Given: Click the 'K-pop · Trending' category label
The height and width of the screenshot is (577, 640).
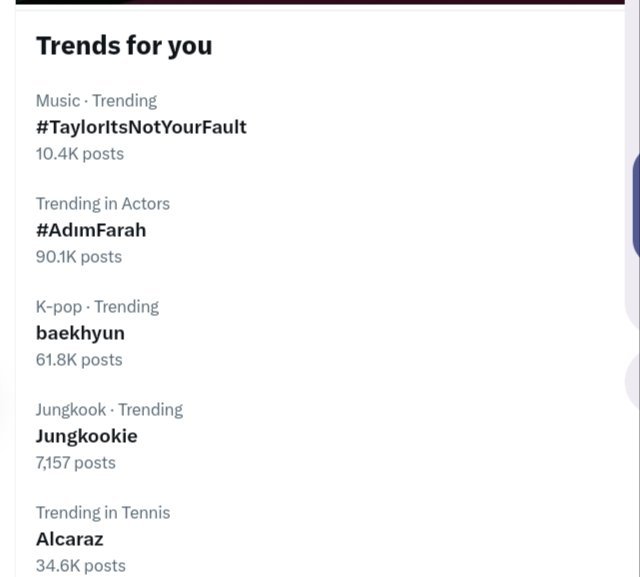Looking at the screenshot, I should coord(97,306).
